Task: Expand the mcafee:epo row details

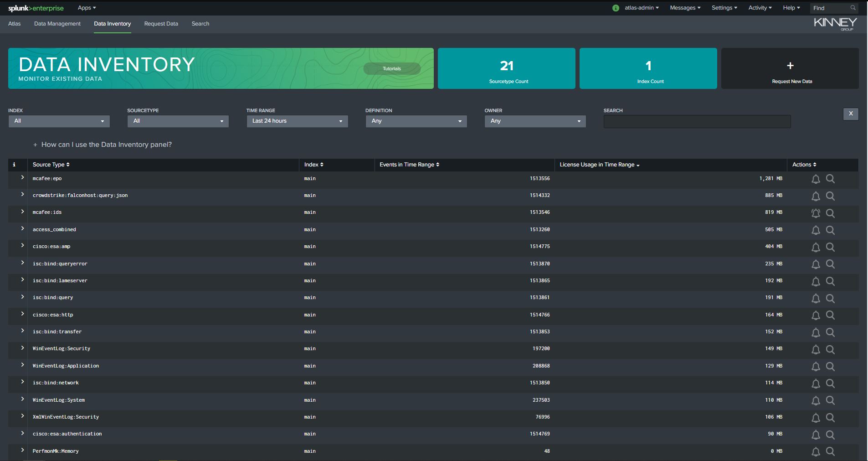Action: (21, 177)
